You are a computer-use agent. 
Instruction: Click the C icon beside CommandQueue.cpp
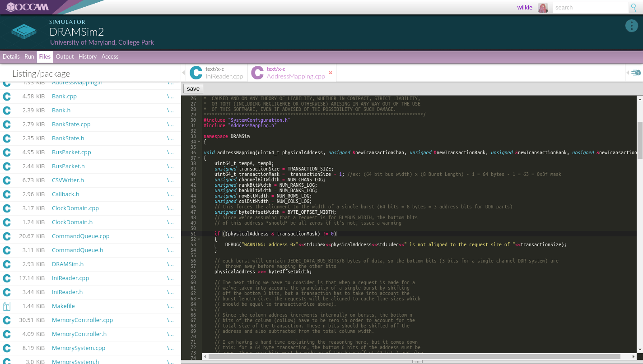pos(7,236)
